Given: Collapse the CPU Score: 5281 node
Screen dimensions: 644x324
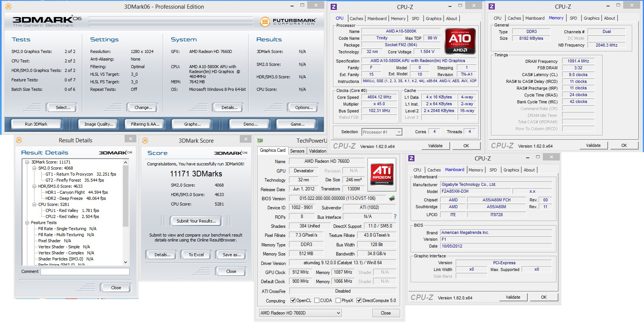Looking at the screenshot, I should pos(34,204).
